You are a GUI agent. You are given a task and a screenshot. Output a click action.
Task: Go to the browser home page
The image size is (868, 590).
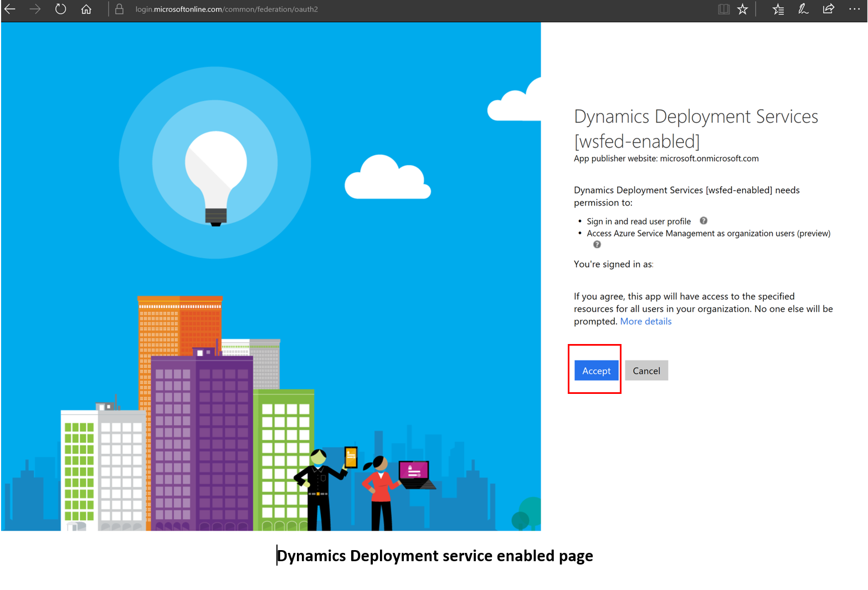86,9
